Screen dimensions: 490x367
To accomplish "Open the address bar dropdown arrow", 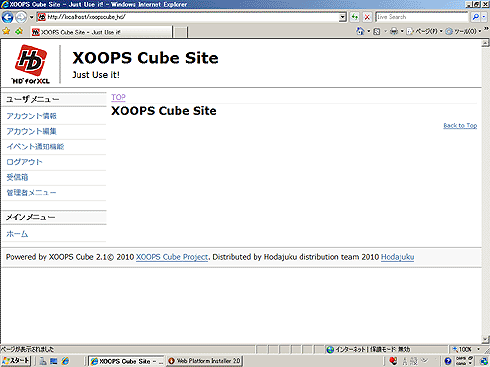I will pos(343,17).
